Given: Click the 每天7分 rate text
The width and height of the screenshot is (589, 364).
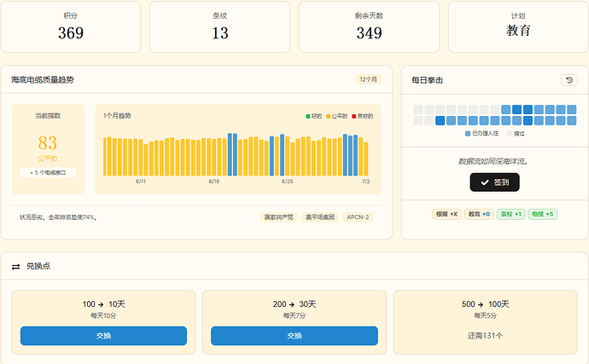Looking at the screenshot, I should (x=294, y=316).
